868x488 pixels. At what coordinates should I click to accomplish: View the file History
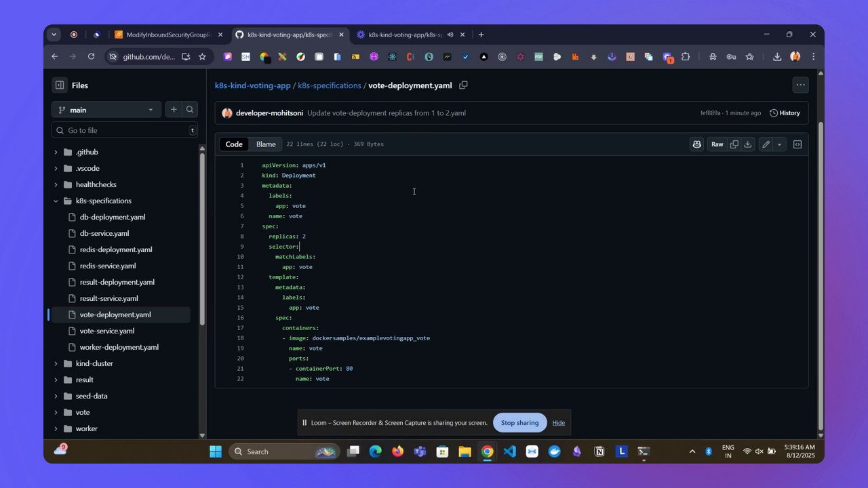[785, 113]
